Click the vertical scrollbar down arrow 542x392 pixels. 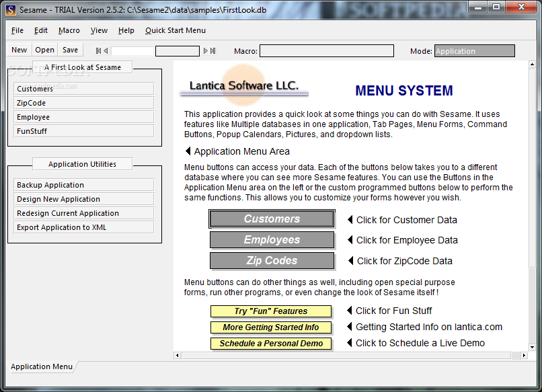[533, 347]
